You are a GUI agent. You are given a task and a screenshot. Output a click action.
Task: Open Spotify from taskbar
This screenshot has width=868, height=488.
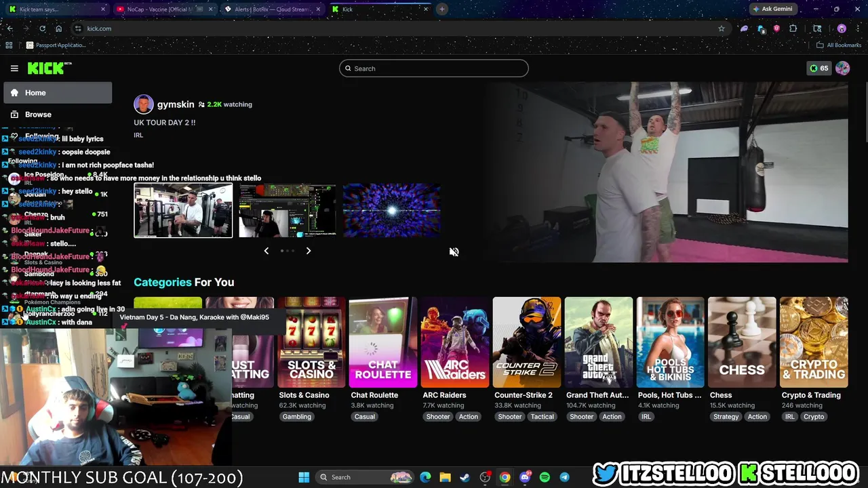[545, 477]
